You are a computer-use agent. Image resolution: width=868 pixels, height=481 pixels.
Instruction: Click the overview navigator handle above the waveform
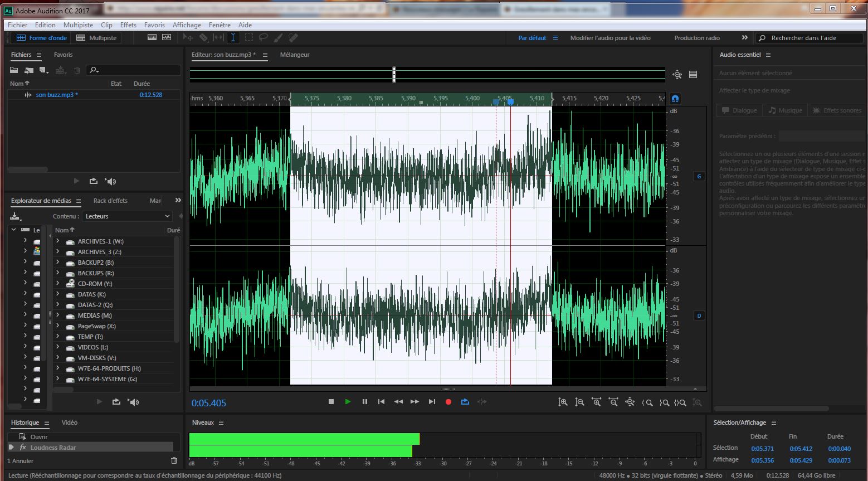click(x=394, y=75)
